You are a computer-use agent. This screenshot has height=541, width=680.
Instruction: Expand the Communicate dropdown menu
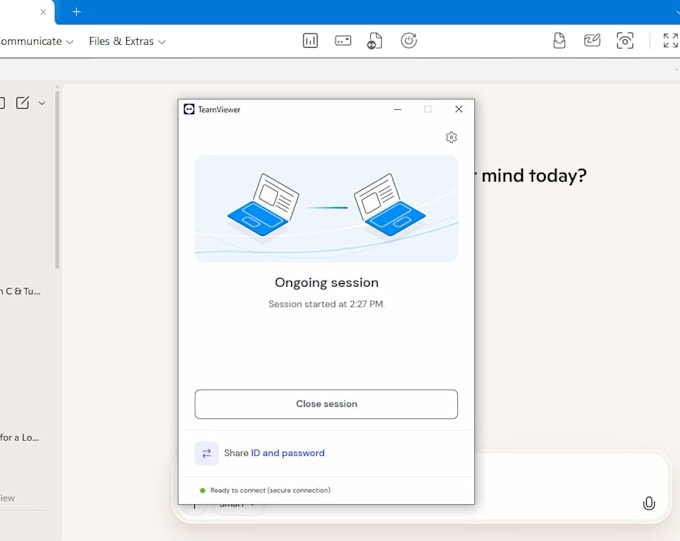click(x=37, y=41)
